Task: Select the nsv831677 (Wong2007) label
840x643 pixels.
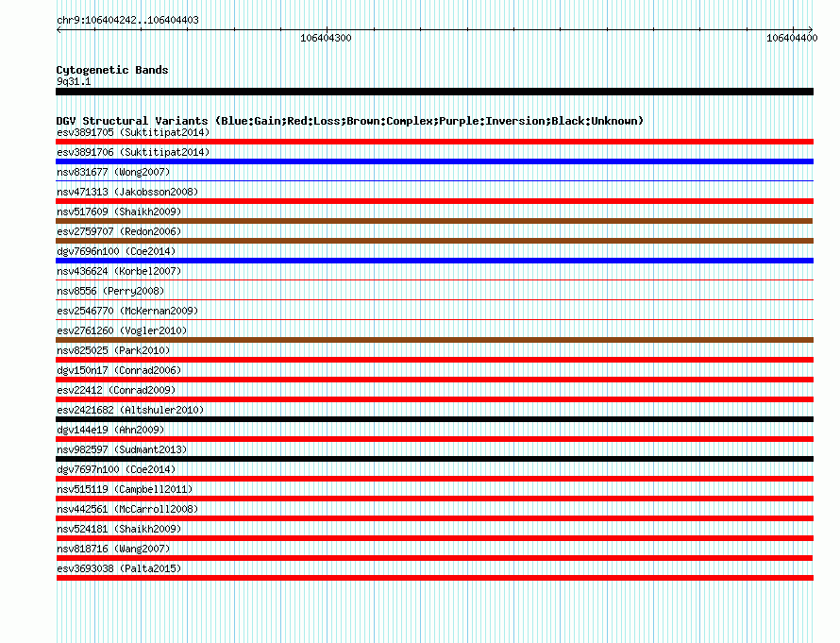Action: (x=113, y=172)
